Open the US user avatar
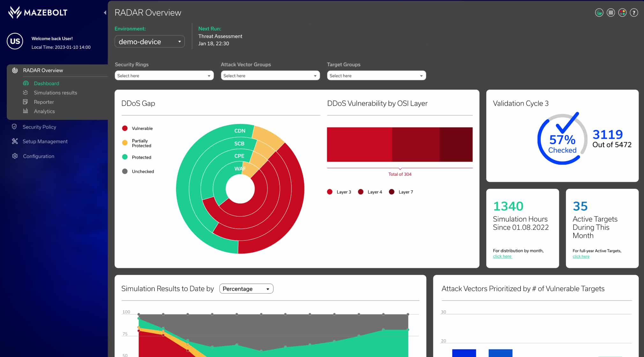Image resolution: width=644 pixels, height=357 pixels. (15, 41)
